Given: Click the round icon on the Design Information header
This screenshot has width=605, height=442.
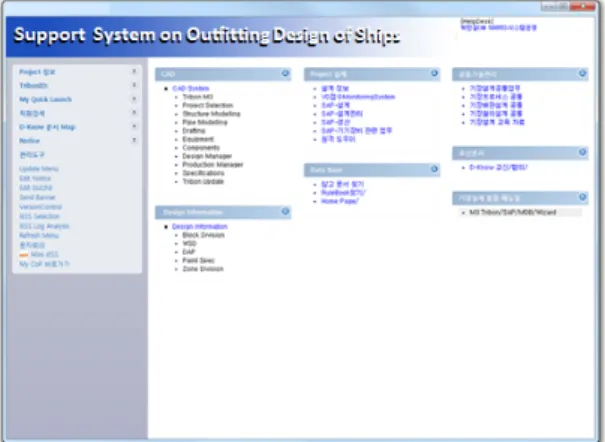Looking at the screenshot, I should click(x=285, y=211).
